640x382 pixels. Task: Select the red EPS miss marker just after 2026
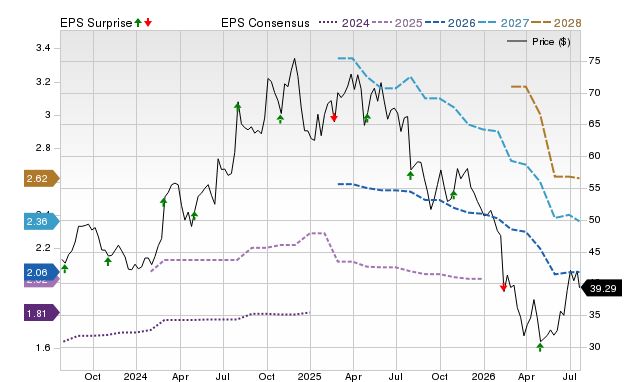pyautogui.click(x=503, y=287)
